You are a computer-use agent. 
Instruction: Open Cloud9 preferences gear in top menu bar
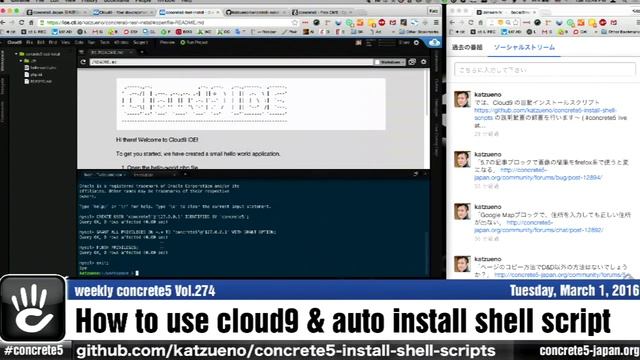416,42
